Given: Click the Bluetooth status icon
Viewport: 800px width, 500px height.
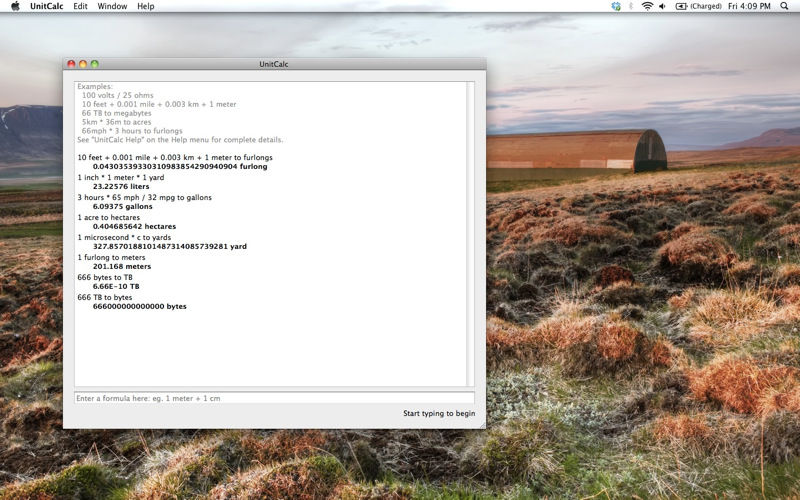Looking at the screenshot, I should [x=631, y=6].
